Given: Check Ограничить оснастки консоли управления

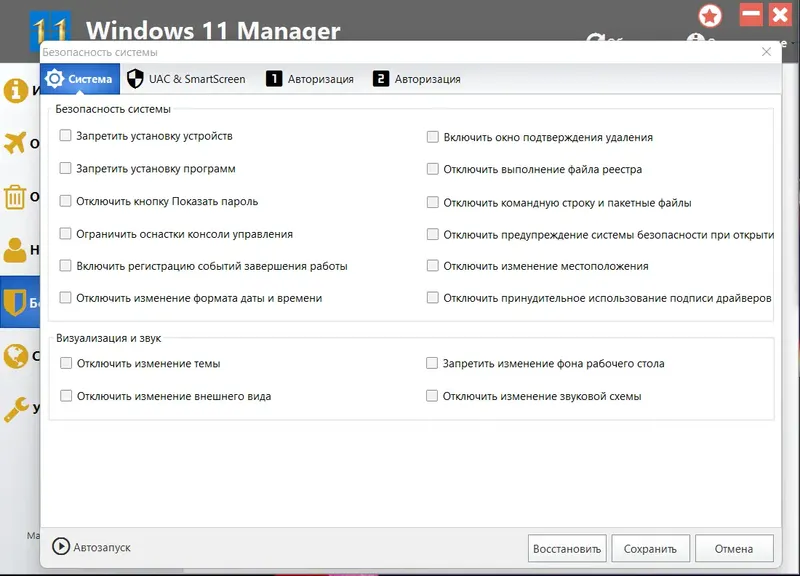Looking at the screenshot, I should [x=65, y=233].
